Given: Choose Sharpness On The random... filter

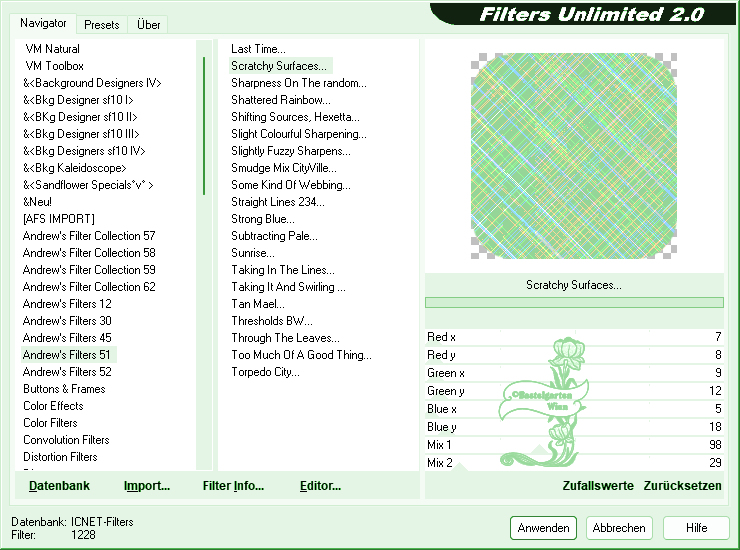Looking at the screenshot, I should click(x=299, y=83).
